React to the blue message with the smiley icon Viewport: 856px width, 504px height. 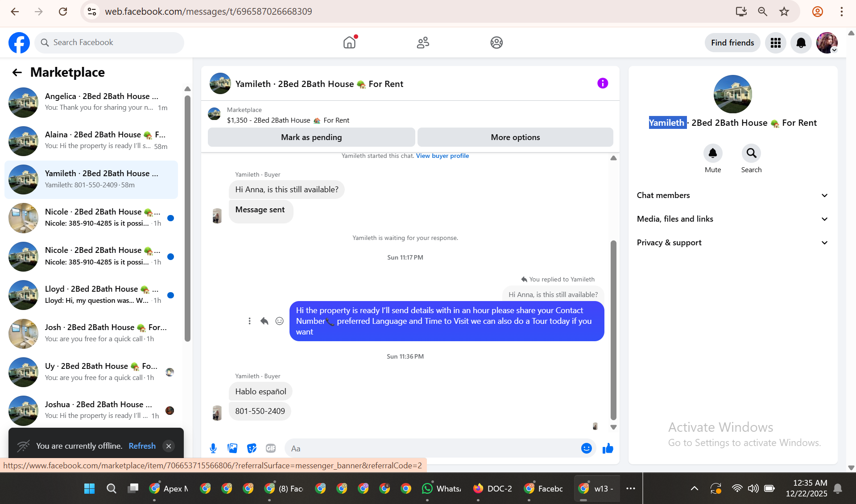[280, 321]
